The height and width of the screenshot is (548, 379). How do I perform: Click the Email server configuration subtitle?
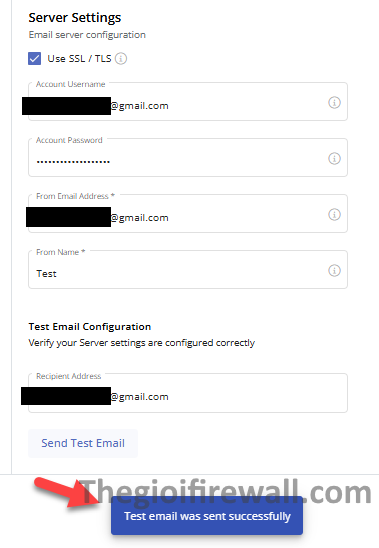point(87,35)
